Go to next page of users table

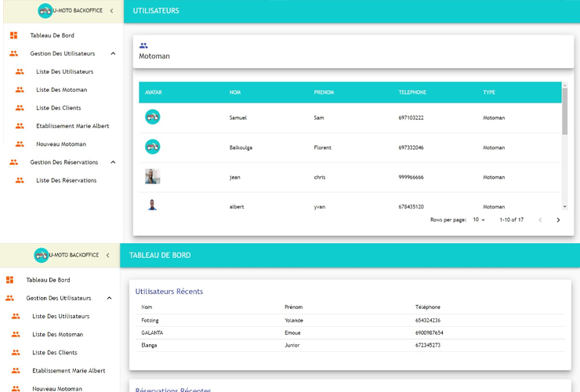(558, 220)
